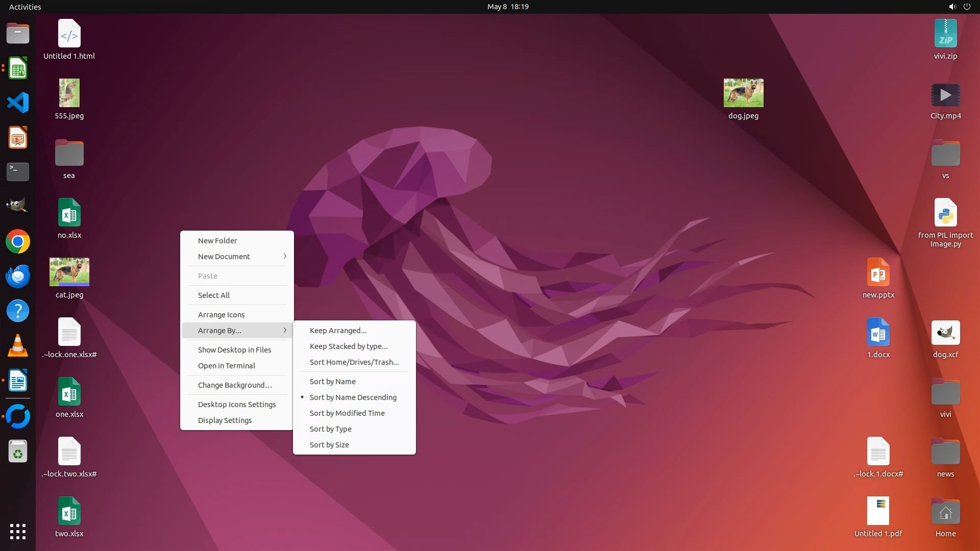The height and width of the screenshot is (551, 980).
Task: Open Trash icon in dock
Action: click(18, 452)
